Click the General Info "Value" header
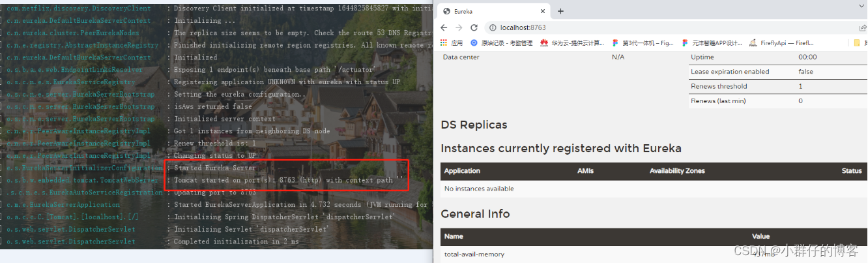868x263 pixels. 760,236
